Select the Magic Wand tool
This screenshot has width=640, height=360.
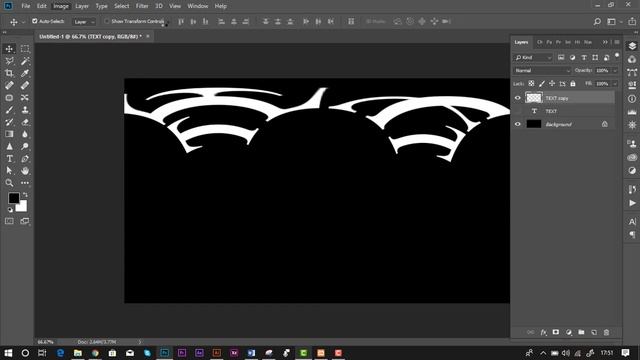(25, 61)
